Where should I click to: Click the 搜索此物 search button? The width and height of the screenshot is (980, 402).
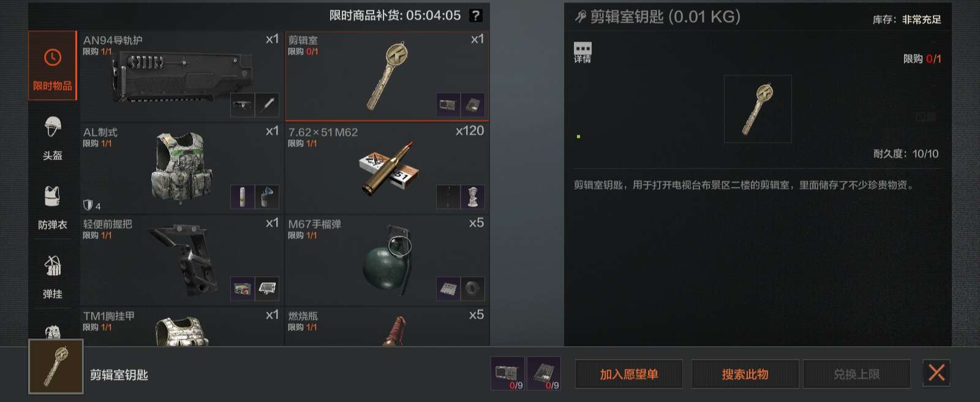click(745, 374)
